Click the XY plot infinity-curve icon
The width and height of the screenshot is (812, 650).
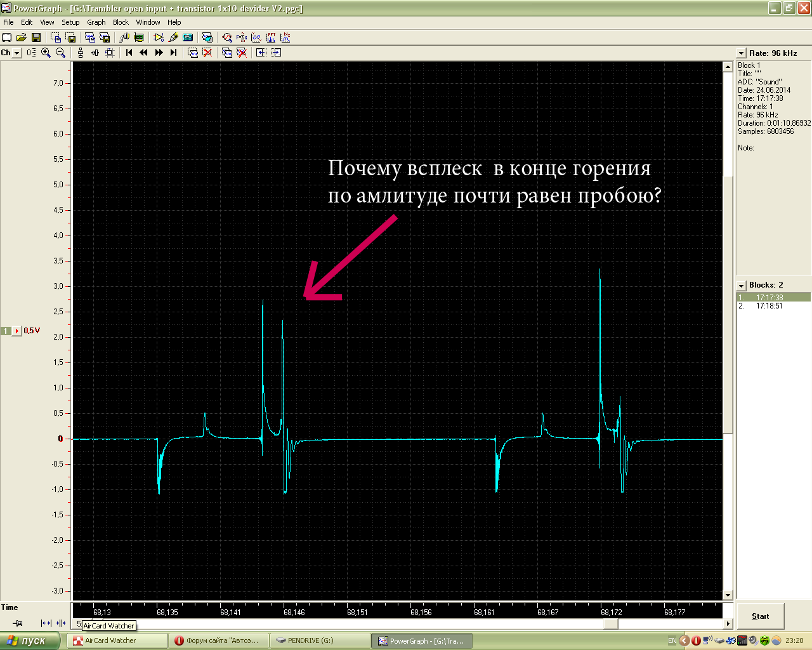[x=256, y=37]
